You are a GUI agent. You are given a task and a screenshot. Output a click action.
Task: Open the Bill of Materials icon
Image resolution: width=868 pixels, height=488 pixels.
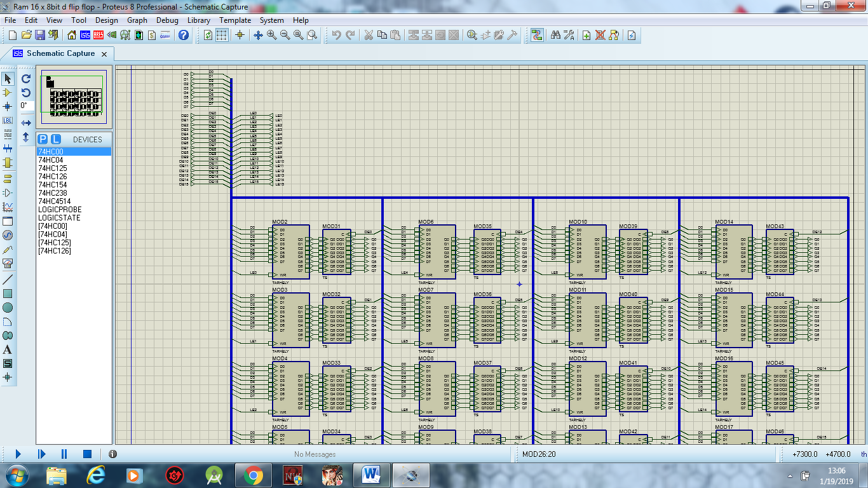click(152, 35)
